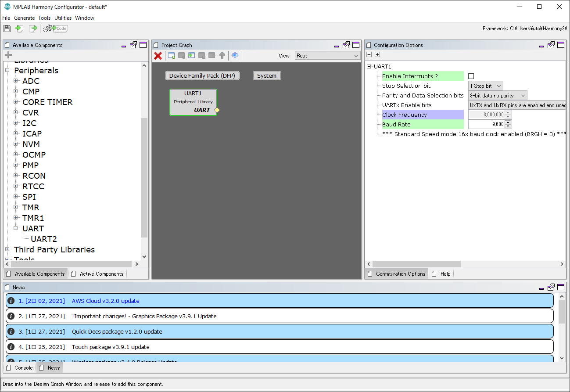The width and height of the screenshot is (570, 392).
Task: Collapse all configuration options with the minus icon
Action: tap(369, 54)
